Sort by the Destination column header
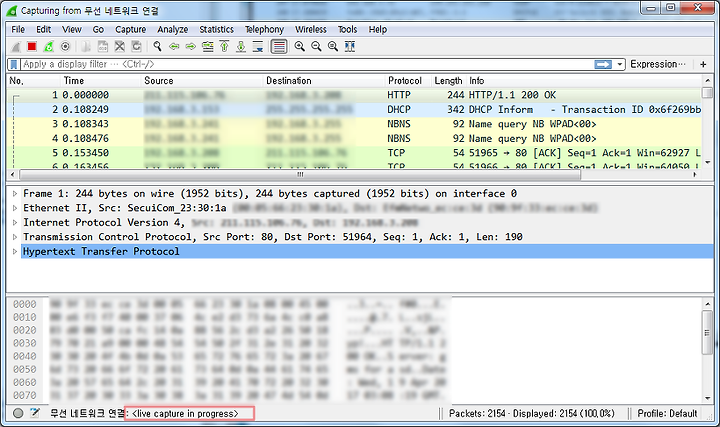Image resolution: width=720 pixels, height=427 pixels. point(324,81)
